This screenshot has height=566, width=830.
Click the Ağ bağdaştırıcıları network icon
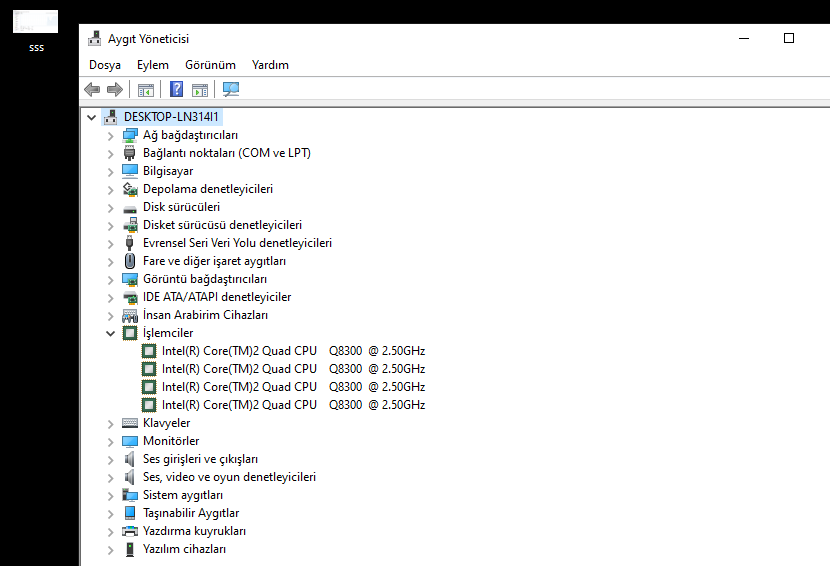(x=130, y=135)
